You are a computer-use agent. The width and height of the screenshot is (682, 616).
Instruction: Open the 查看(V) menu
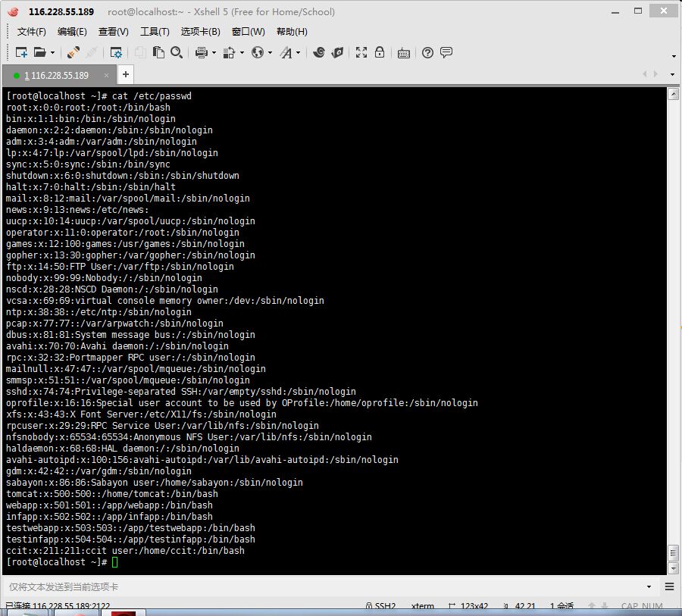tap(113, 32)
